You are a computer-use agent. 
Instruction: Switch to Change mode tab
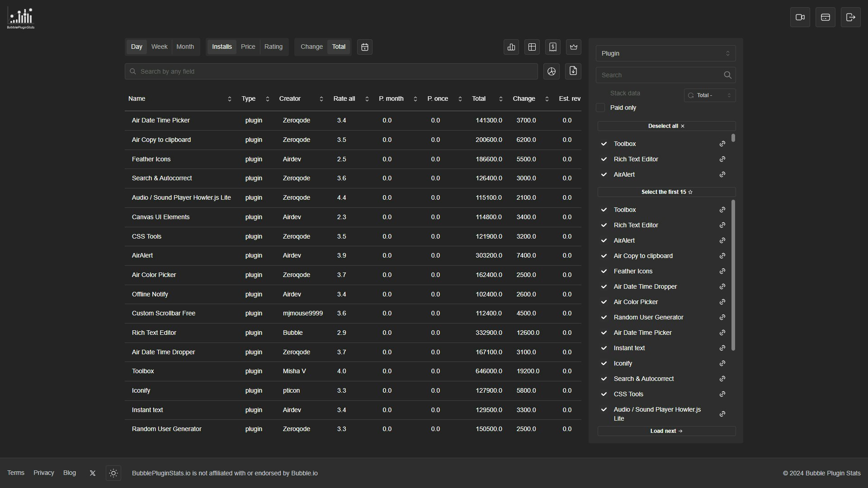pos(312,47)
